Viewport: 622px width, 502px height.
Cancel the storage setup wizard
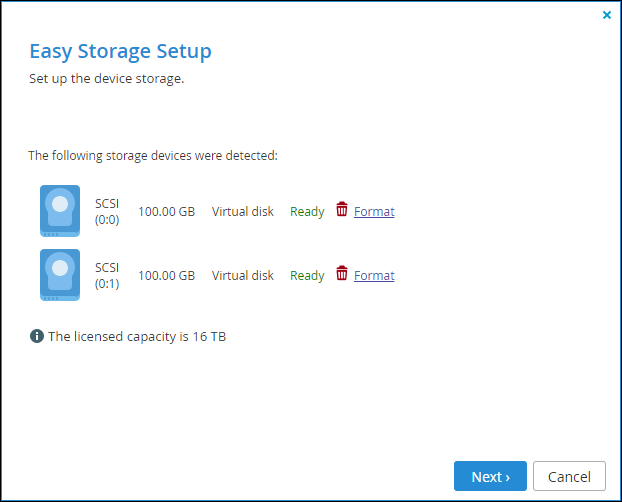569,476
